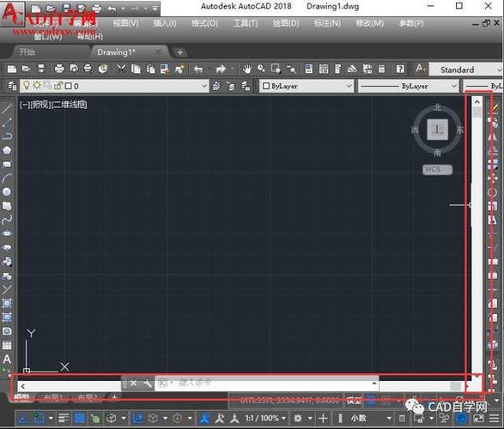Click the command line input field
504x429 pixels.
pos(267,383)
